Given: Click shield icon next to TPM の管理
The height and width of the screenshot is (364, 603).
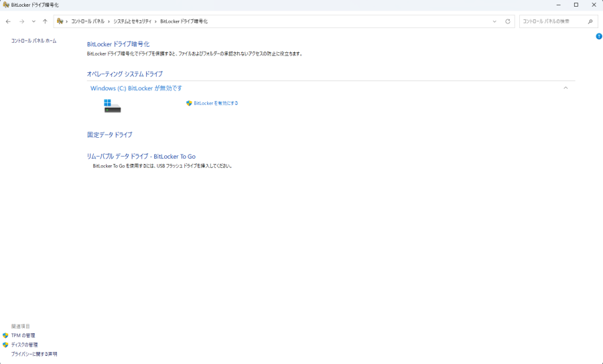Looking at the screenshot, I should tap(5, 336).
